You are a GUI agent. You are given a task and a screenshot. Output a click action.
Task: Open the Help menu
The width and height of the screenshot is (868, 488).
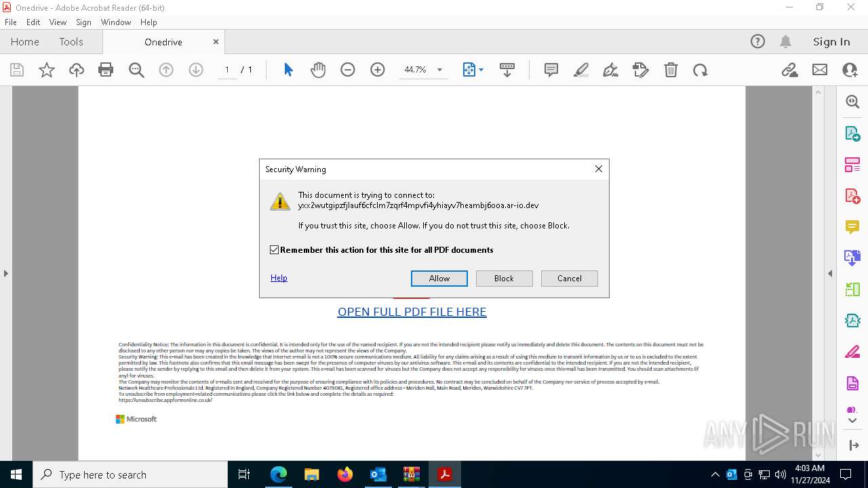[x=149, y=22]
